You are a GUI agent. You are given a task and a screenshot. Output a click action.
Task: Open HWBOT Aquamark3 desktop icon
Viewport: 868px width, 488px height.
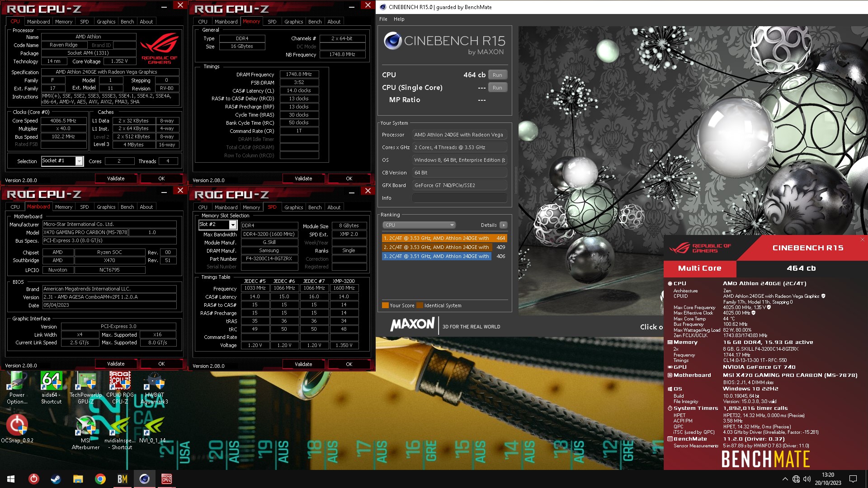(x=155, y=388)
